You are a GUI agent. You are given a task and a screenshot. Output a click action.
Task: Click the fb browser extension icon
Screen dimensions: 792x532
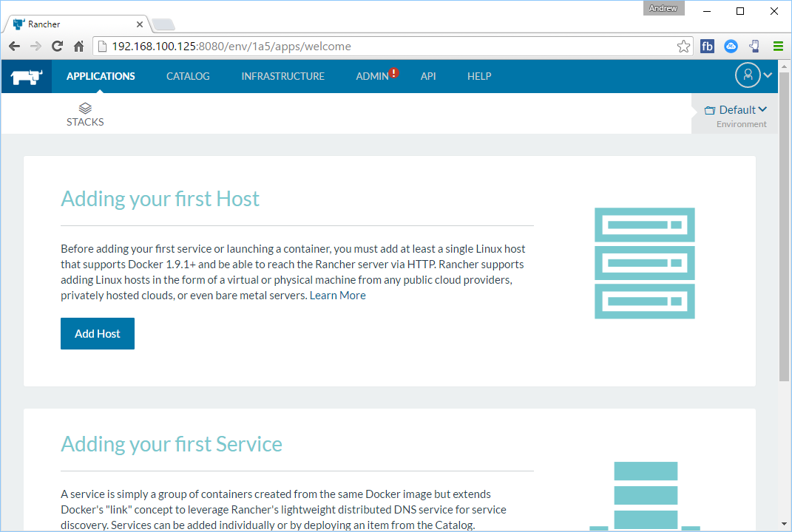pyautogui.click(x=707, y=47)
